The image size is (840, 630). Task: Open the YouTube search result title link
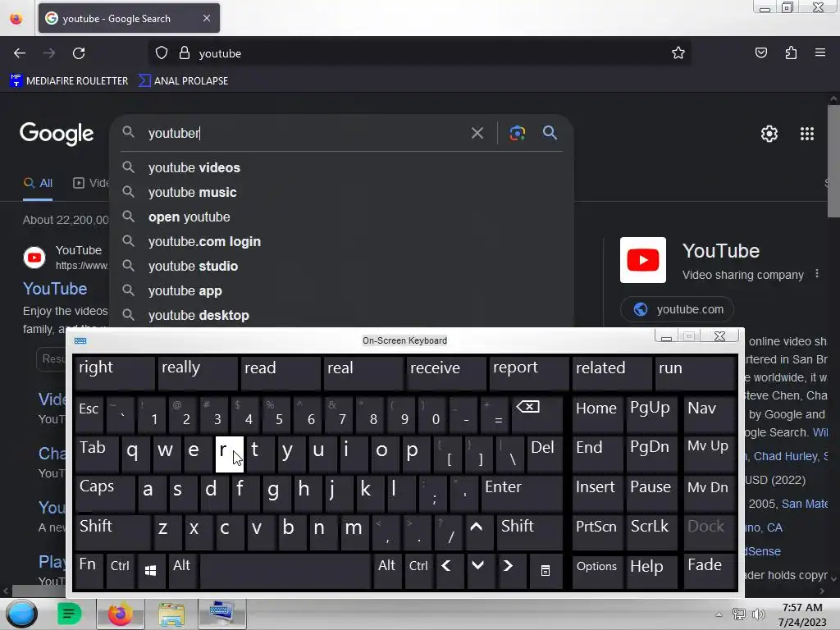[55, 289]
